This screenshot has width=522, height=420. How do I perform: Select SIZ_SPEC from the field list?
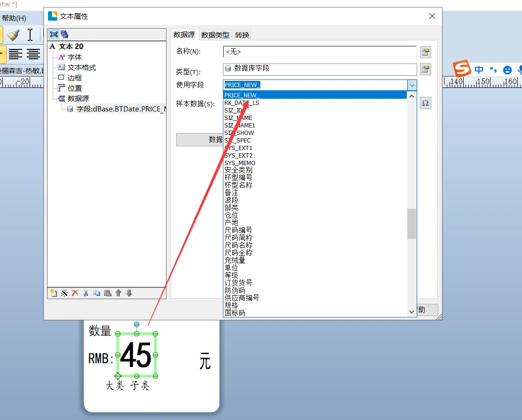pyautogui.click(x=237, y=140)
